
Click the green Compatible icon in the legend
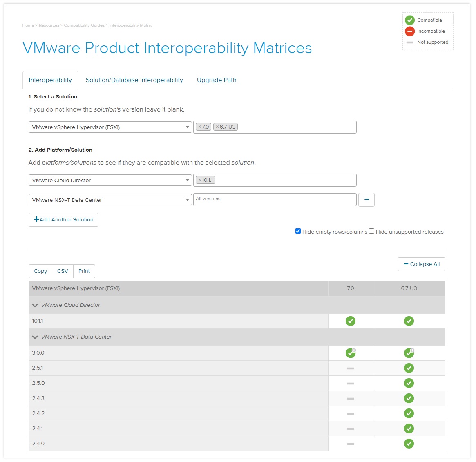click(410, 20)
